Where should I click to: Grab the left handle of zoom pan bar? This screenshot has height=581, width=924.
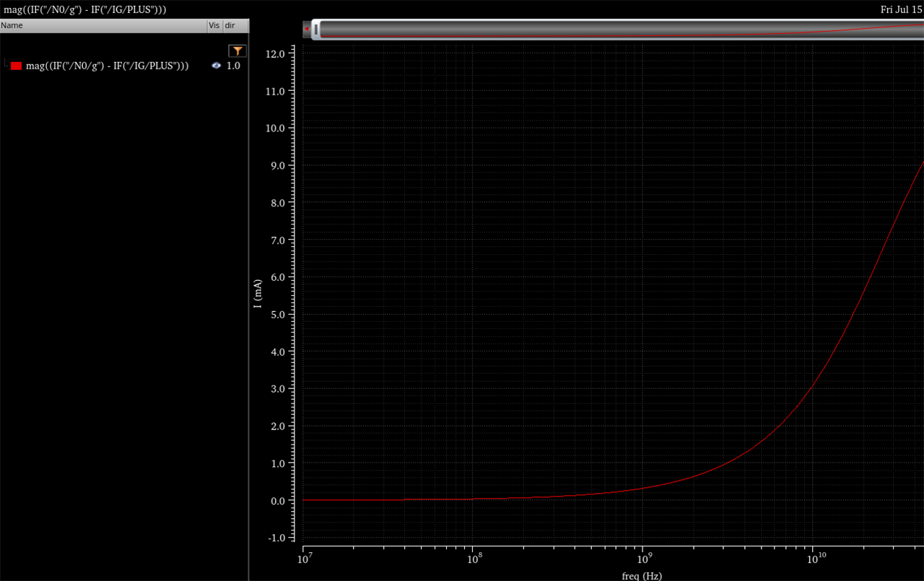pos(315,29)
